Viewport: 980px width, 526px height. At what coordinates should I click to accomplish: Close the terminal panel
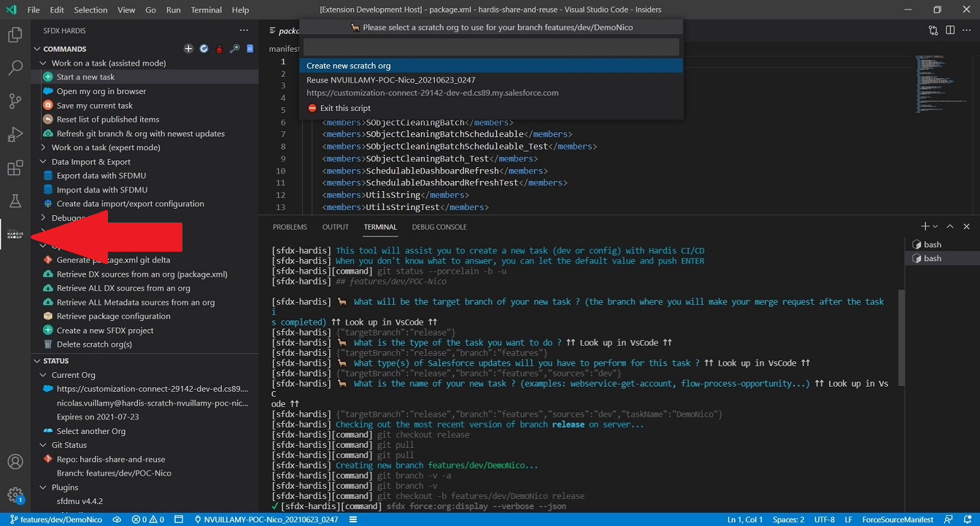click(x=966, y=227)
